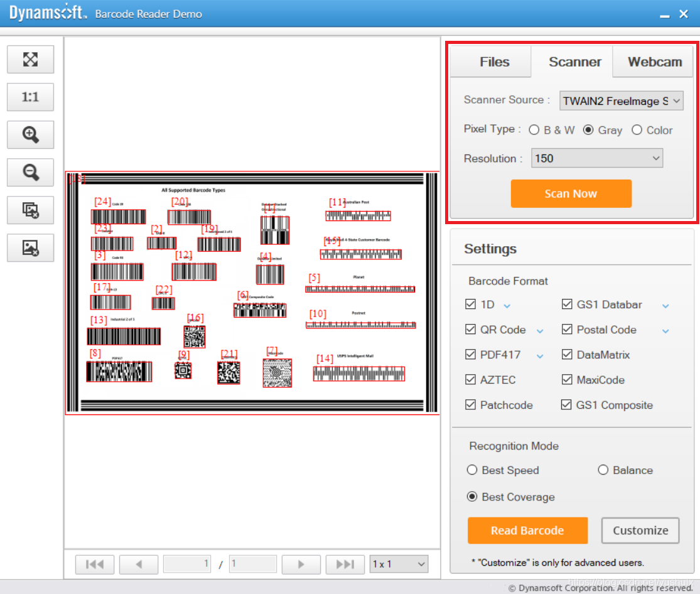This screenshot has height=594, width=700.
Task: Open the 1 x 1 view layout dropdown
Action: tap(399, 564)
